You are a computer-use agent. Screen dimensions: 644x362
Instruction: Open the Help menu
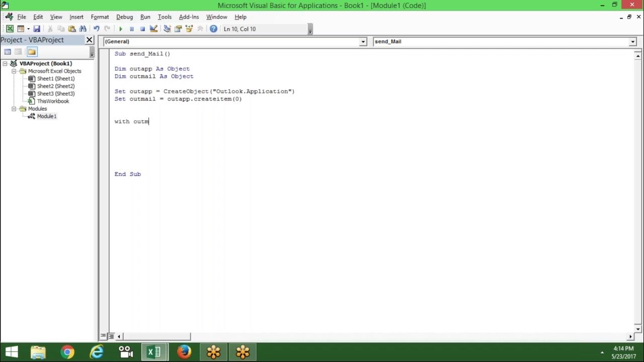coord(240,17)
